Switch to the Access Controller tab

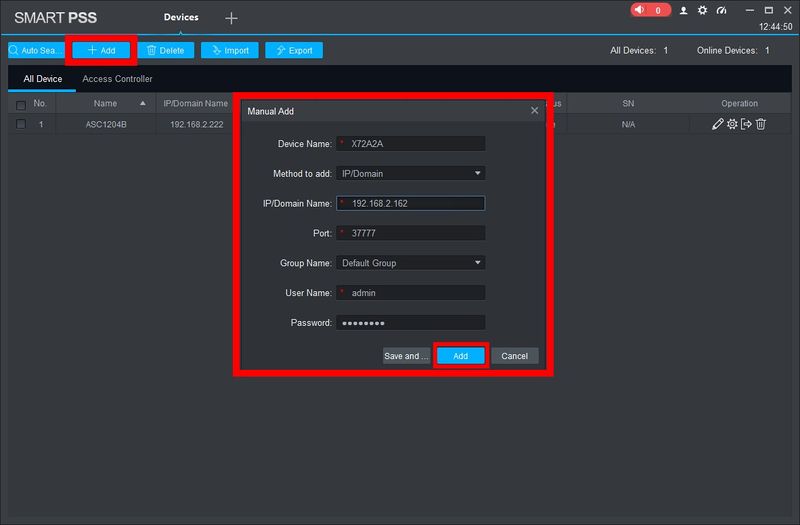[x=117, y=79]
